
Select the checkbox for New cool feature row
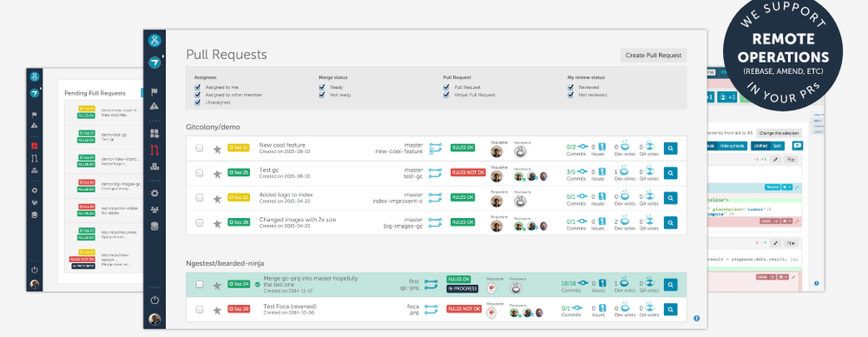[x=200, y=149]
